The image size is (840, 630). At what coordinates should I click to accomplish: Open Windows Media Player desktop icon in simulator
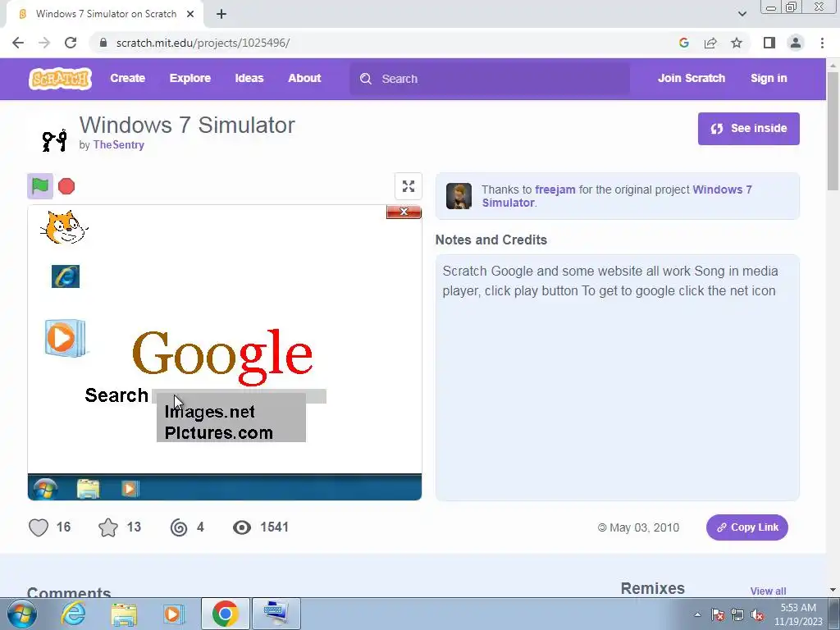(66, 338)
